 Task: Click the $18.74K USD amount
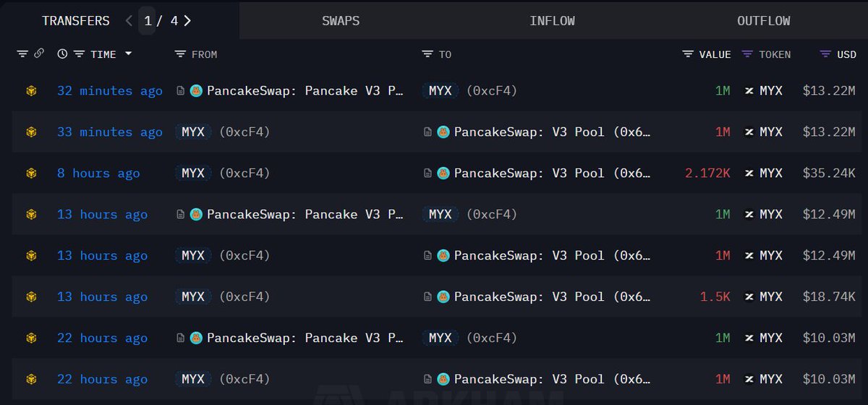(829, 297)
